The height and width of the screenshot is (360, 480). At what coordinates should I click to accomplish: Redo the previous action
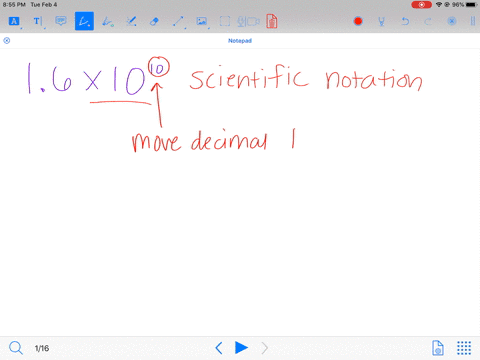pyautogui.click(x=428, y=22)
